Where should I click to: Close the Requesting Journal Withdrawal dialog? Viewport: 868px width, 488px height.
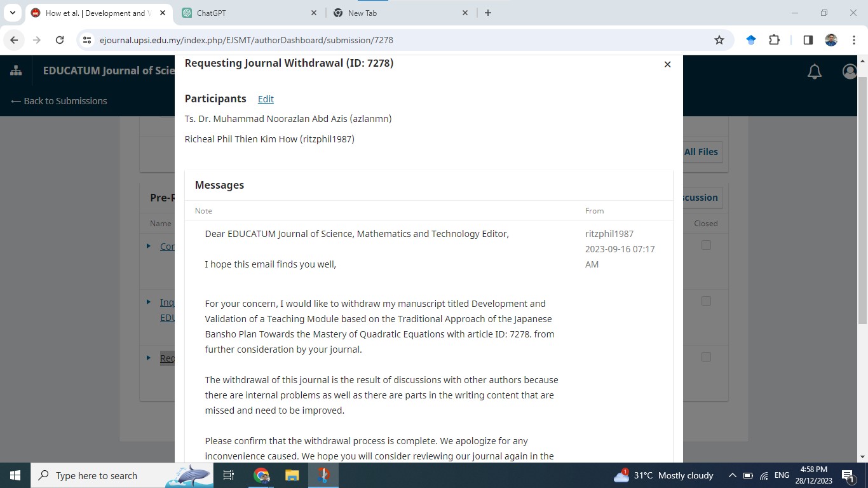pos(667,64)
